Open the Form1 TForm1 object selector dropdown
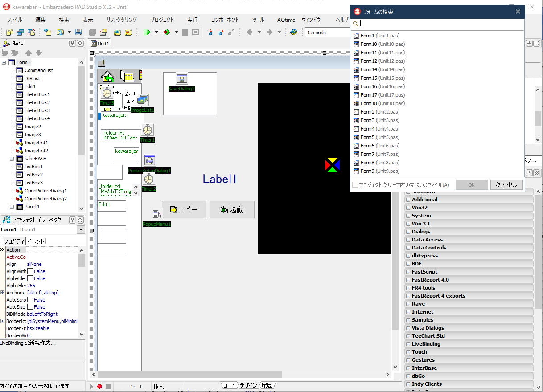This screenshot has width=543, height=392. [x=81, y=230]
